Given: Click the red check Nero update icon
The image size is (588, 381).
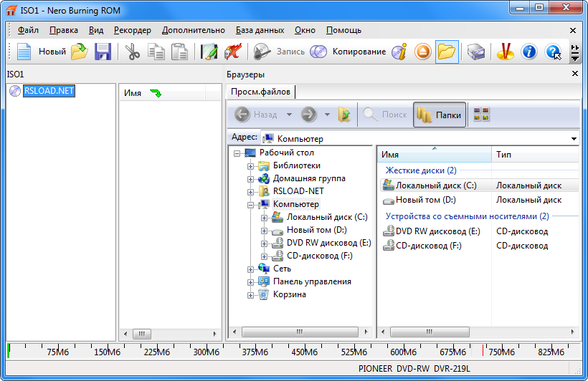Looking at the screenshot, I should point(505,52).
